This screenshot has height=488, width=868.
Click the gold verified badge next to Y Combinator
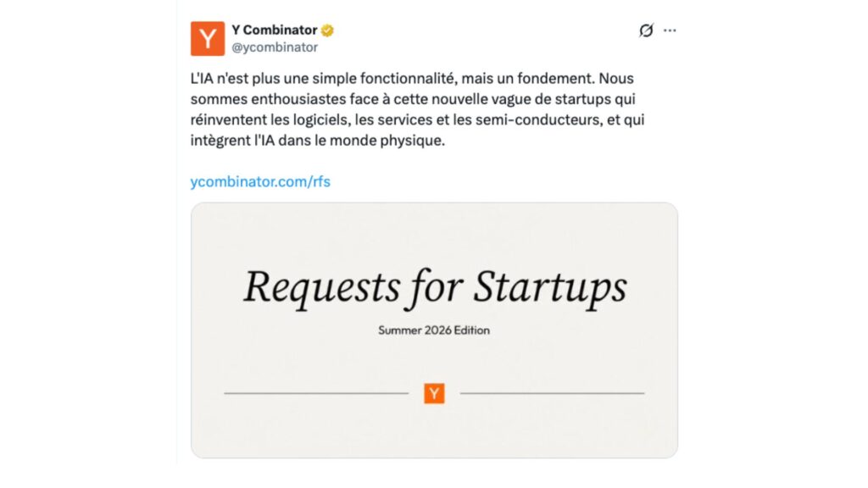point(325,28)
